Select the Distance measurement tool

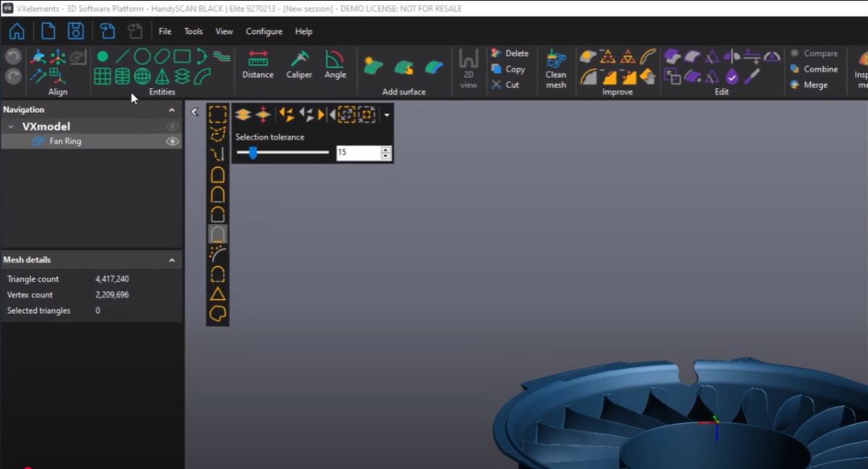[258, 65]
